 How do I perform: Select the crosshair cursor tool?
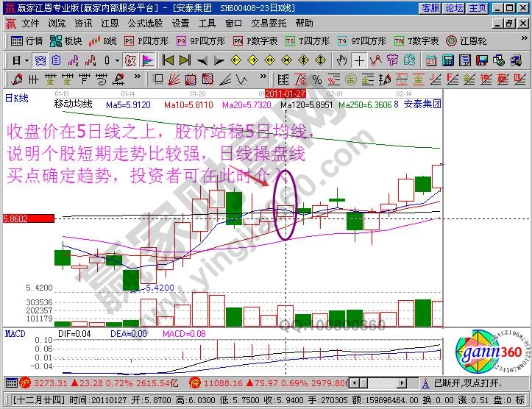[x=358, y=60]
